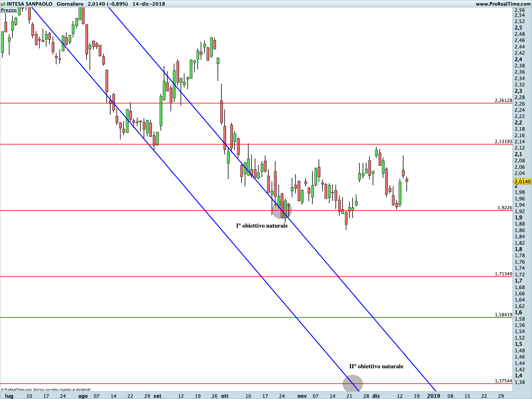Viewport: 532px width, 399px height.
Task: Select the 'I° obiettivo naturale' annotation text
Action: 262,226
